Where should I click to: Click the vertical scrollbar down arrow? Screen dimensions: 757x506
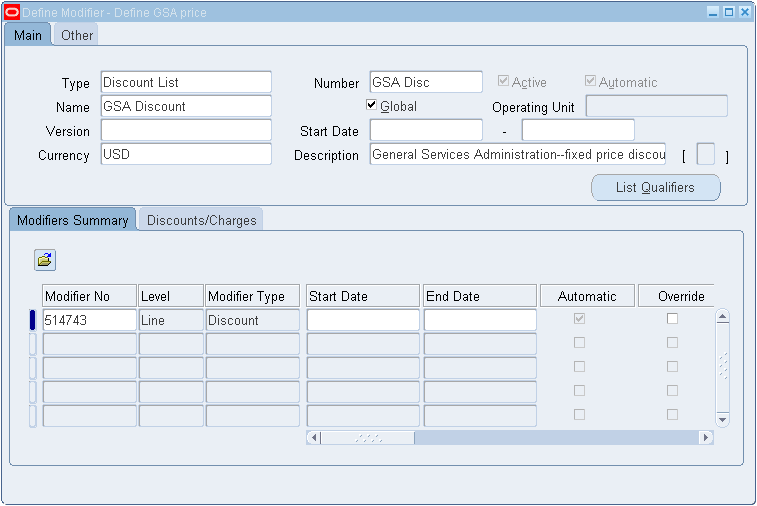(x=722, y=420)
